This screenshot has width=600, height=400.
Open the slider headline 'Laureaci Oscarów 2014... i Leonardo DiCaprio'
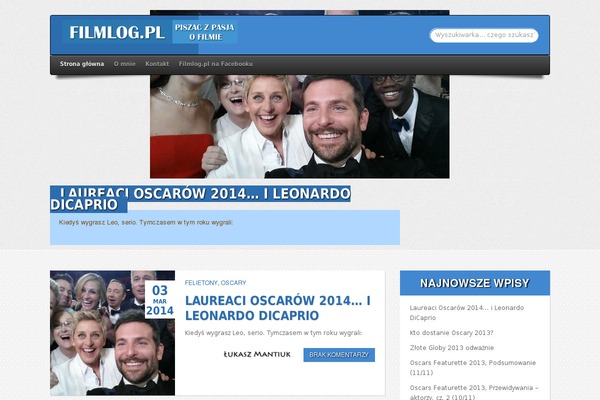coord(201,199)
